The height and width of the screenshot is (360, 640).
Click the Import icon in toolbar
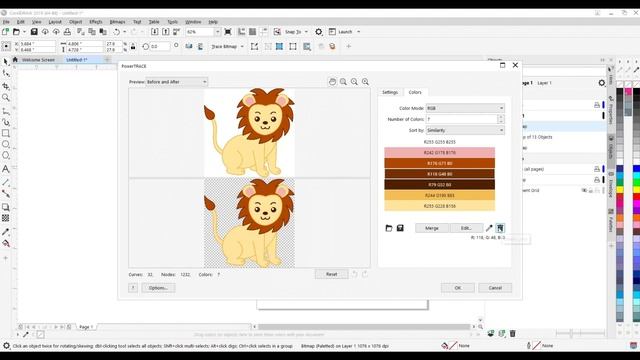click(154, 32)
